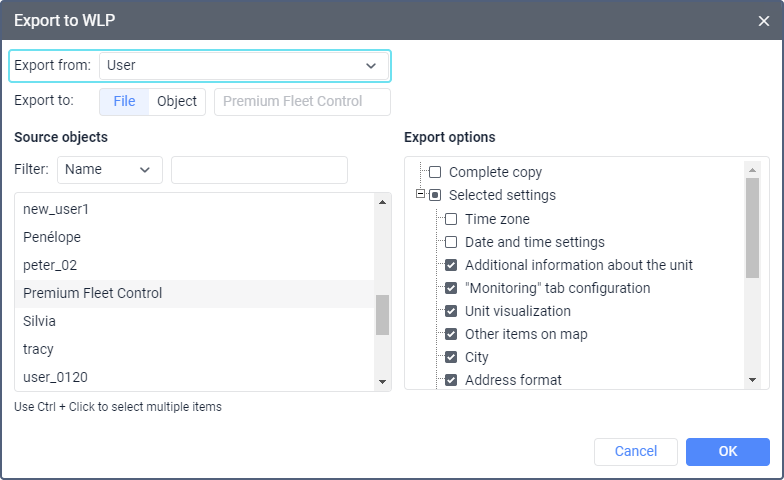Switch export destination to Object

177,102
